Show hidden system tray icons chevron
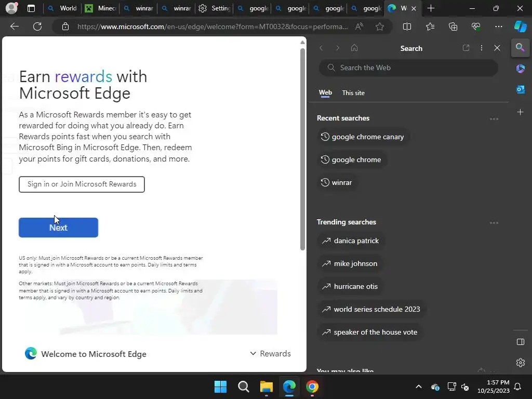Image resolution: width=532 pixels, height=399 pixels. pyautogui.click(x=419, y=387)
